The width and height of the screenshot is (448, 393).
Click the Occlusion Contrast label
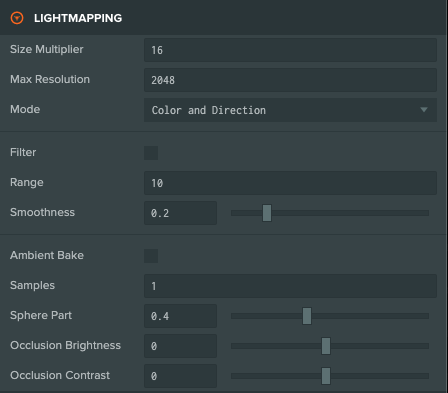tap(60, 375)
